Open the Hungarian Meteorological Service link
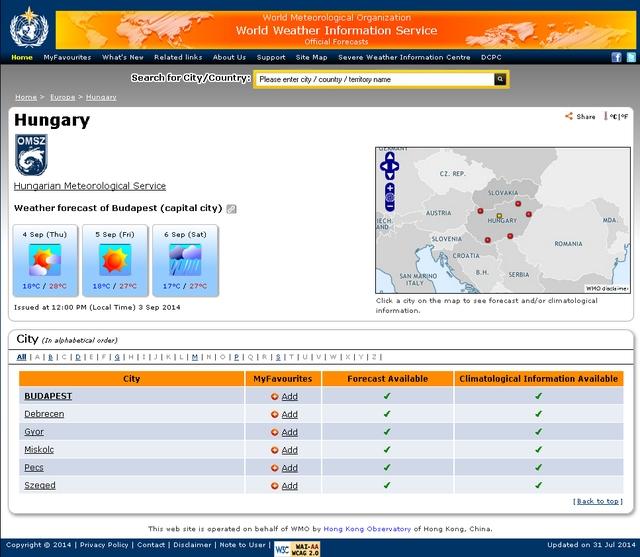Image resolution: width=640 pixels, height=557 pixels. (x=90, y=186)
